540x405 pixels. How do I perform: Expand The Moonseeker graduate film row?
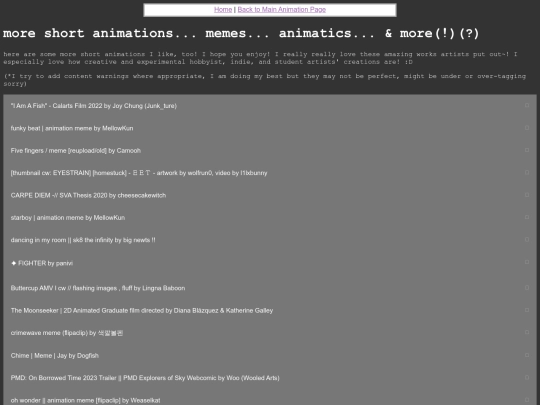pos(270,310)
